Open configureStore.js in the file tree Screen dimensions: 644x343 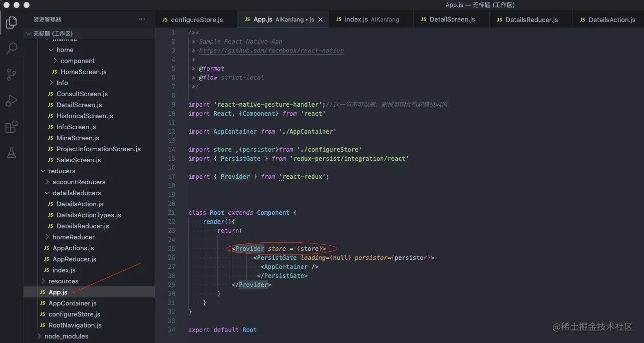point(89,314)
